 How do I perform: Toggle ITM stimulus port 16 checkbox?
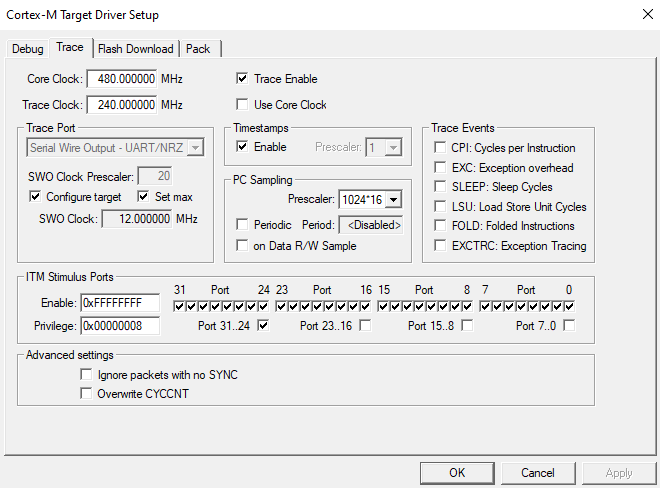click(x=366, y=306)
